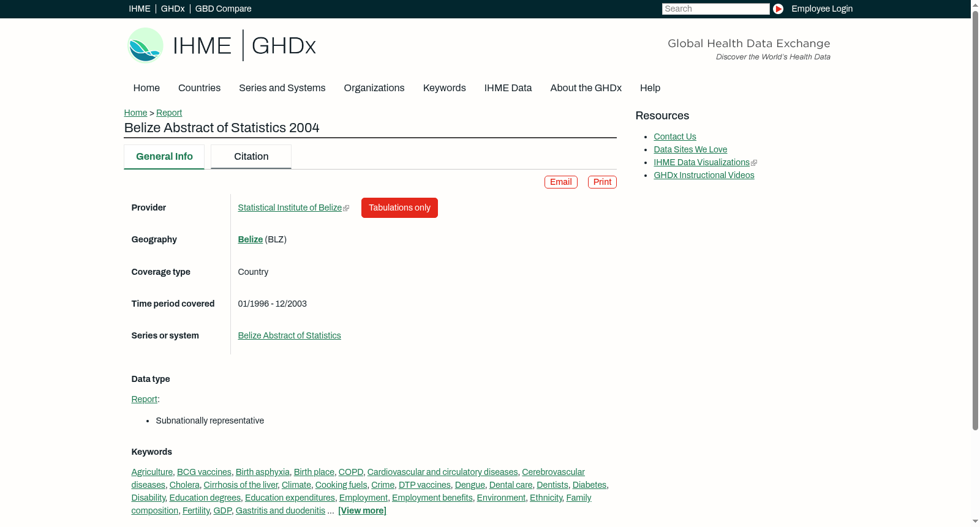Follow Home breadcrumb link
The width and height of the screenshot is (980, 527).
(x=135, y=113)
